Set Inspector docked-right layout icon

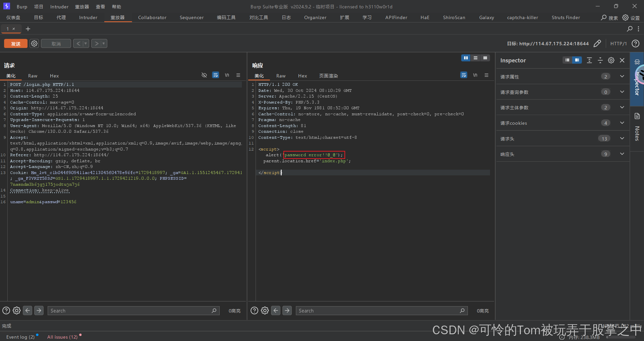coord(577,60)
